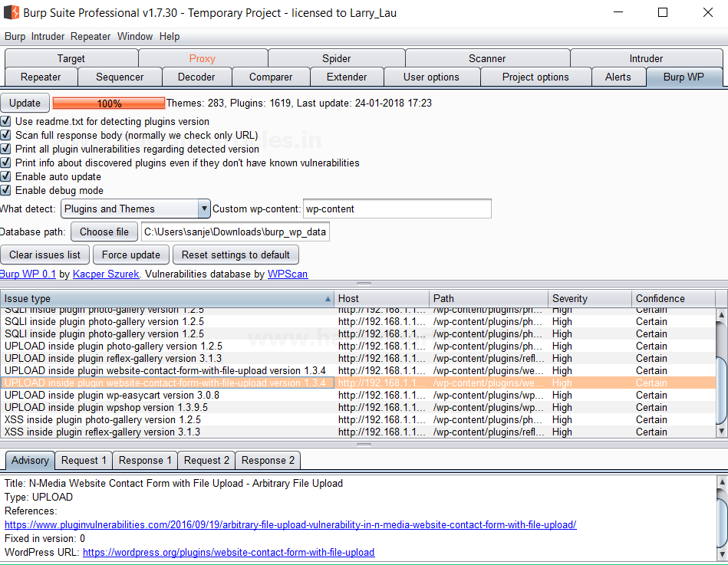The width and height of the screenshot is (728, 565).
Task: Open the Window menu
Action: tap(135, 37)
